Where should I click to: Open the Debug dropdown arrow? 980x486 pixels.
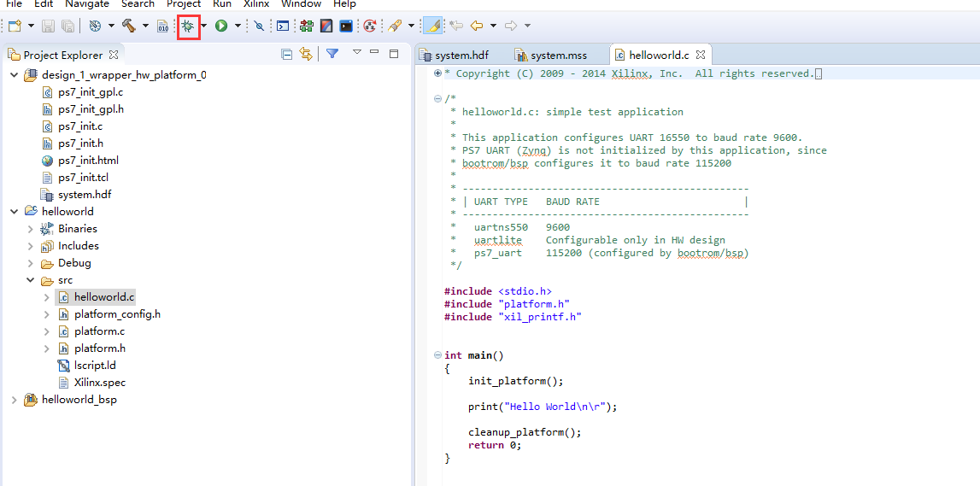tap(203, 26)
